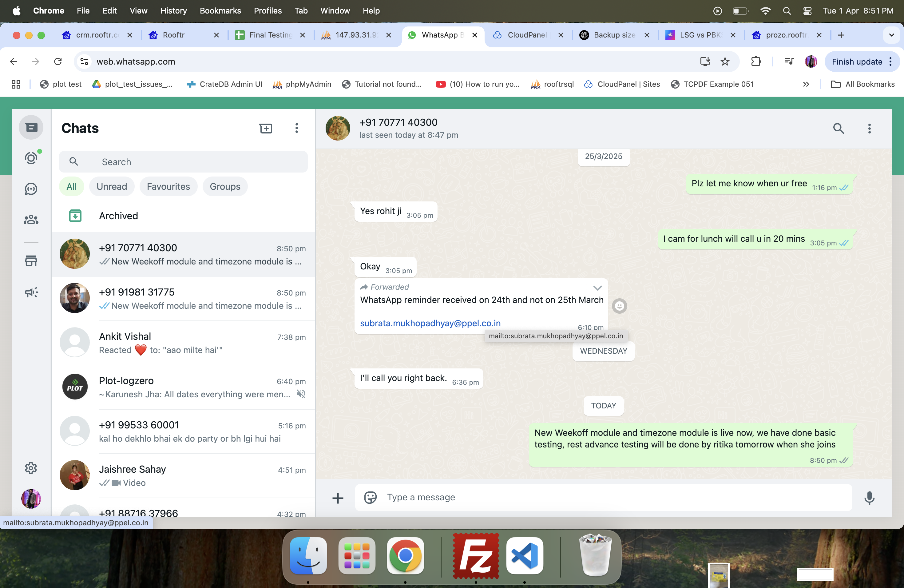
Task: Select the Groups chat filter
Action: pos(225,186)
